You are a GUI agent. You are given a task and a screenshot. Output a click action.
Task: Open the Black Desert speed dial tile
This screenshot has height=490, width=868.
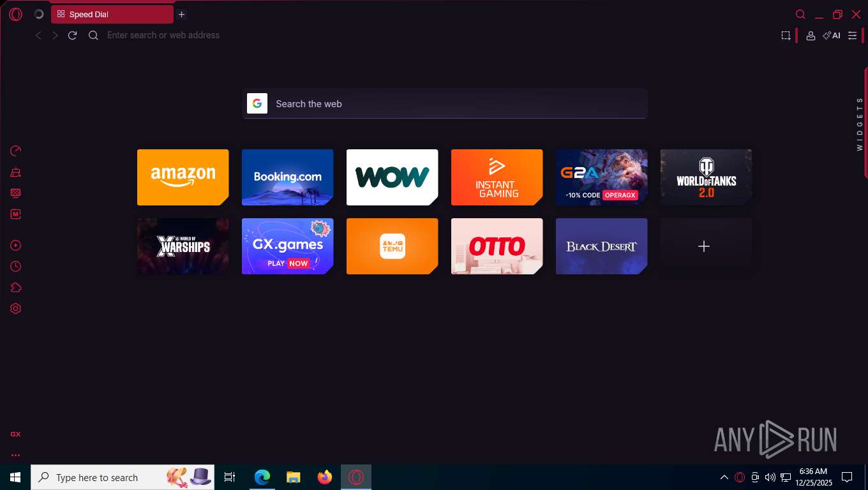tap(601, 246)
